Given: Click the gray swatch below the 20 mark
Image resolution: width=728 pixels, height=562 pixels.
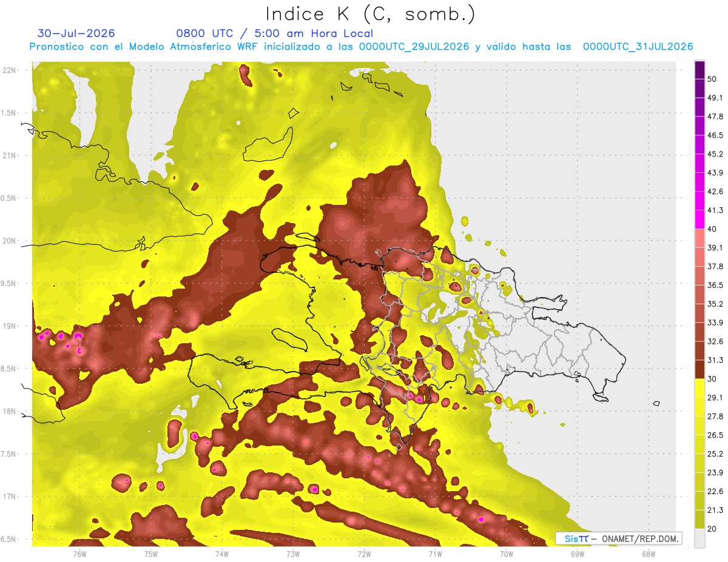Looking at the screenshot, I should (699, 538).
